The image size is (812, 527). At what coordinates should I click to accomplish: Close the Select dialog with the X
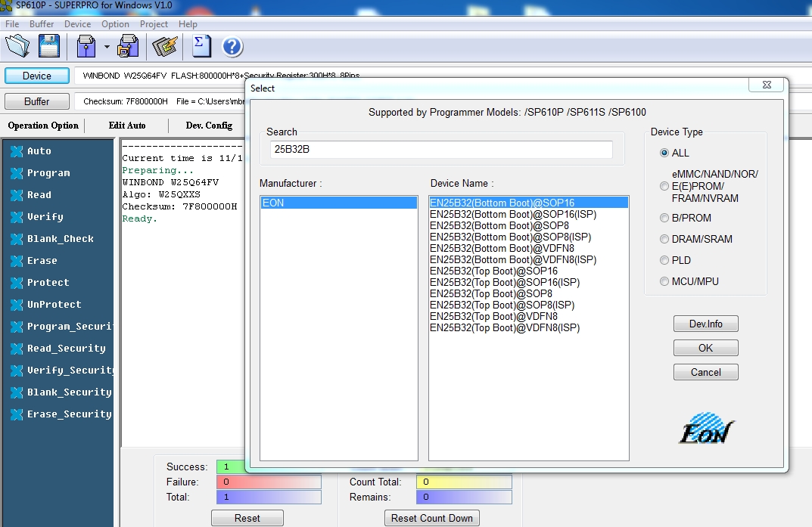[x=767, y=85]
